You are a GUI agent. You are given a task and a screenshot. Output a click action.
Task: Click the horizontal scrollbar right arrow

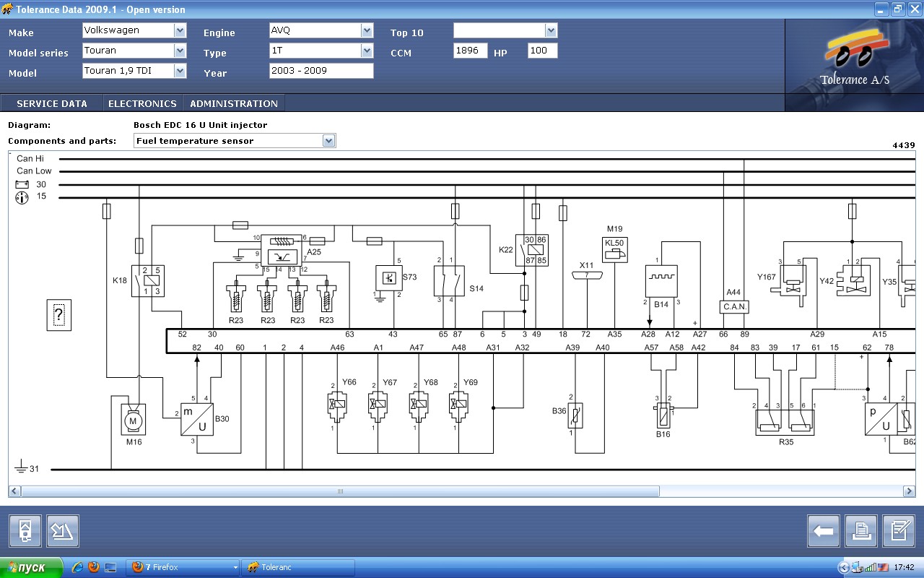point(909,491)
